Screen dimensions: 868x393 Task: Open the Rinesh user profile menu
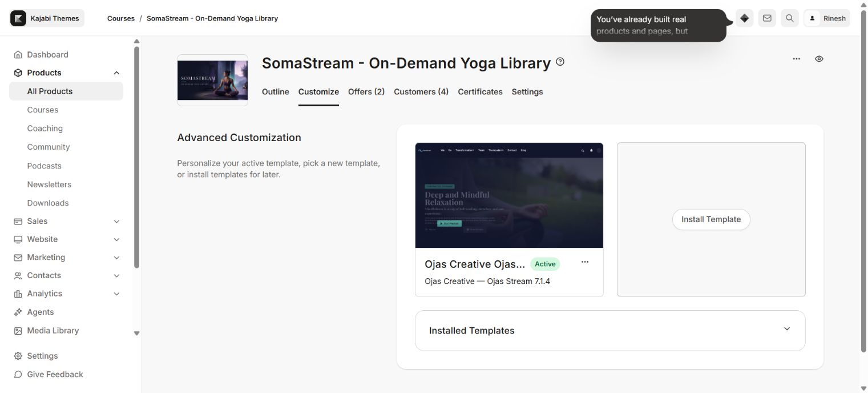[827, 18]
